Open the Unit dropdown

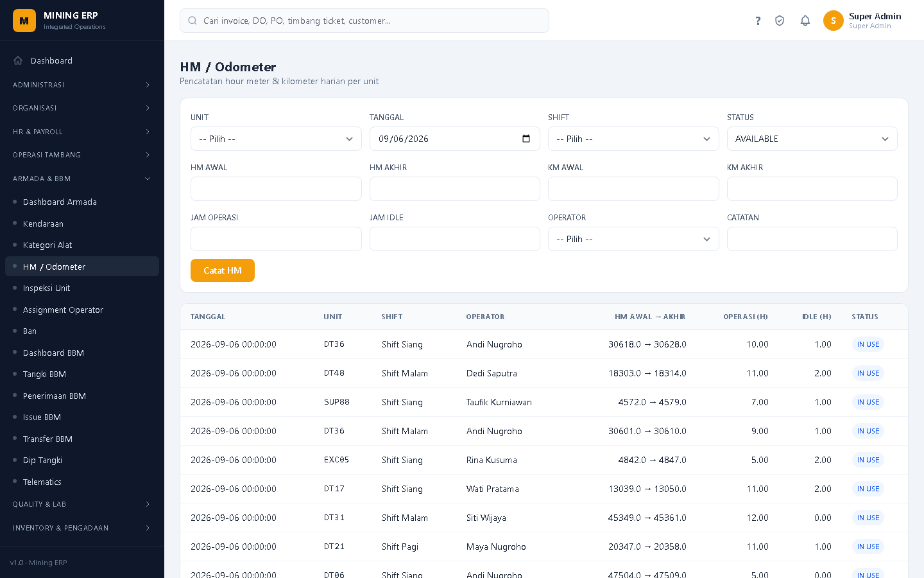click(276, 139)
